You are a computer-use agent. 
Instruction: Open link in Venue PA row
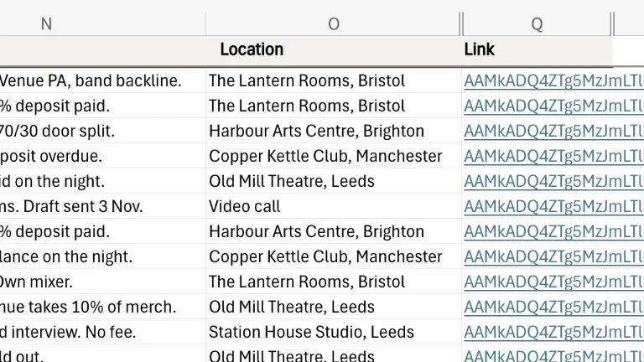click(x=553, y=80)
